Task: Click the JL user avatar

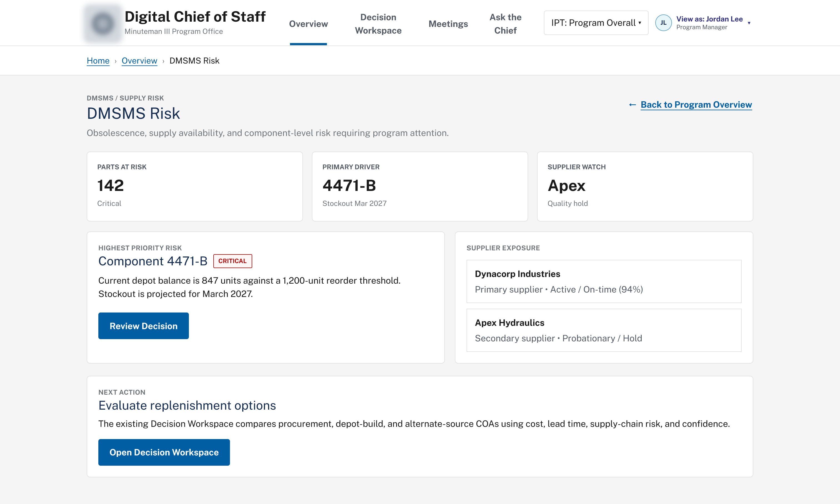Action: coord(663,23)
